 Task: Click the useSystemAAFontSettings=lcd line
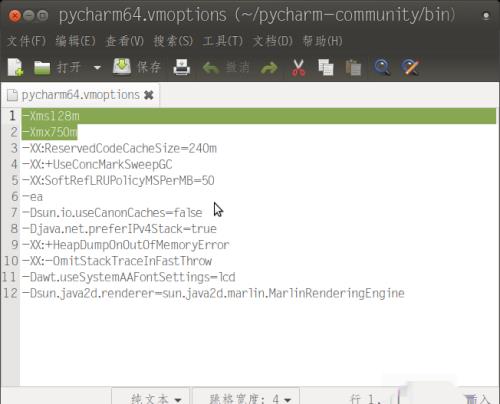(x=129, y=277)
